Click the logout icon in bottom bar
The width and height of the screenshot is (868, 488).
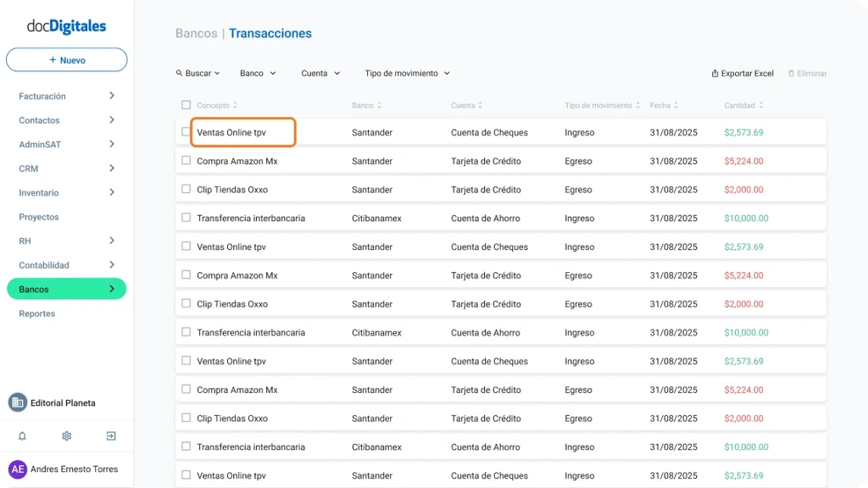110,435
